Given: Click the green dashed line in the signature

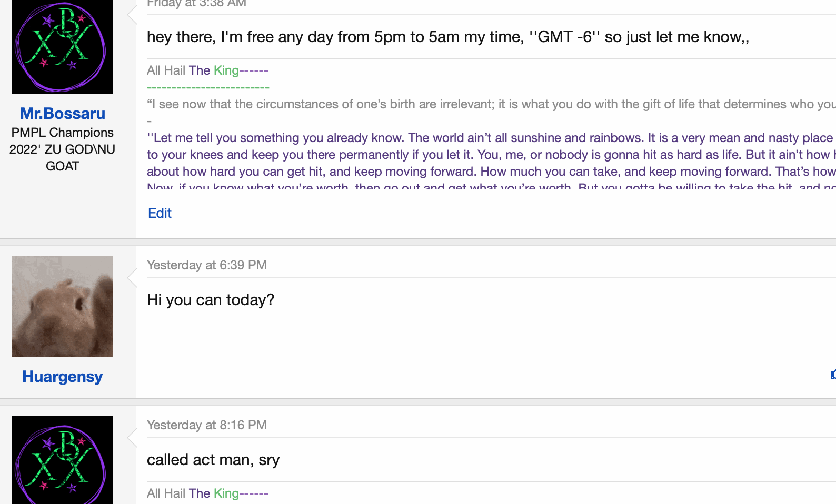Looking at the screenshot, I should (x=208, y=87).
